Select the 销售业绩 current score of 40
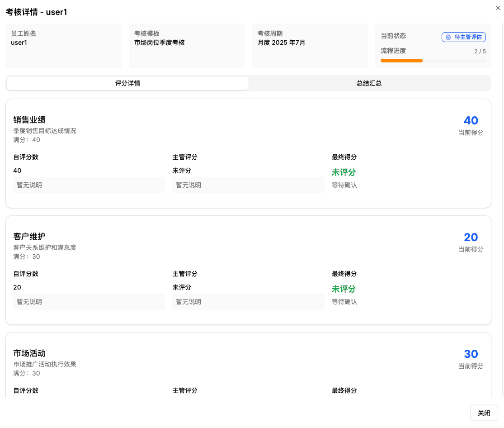 (471, 120)
